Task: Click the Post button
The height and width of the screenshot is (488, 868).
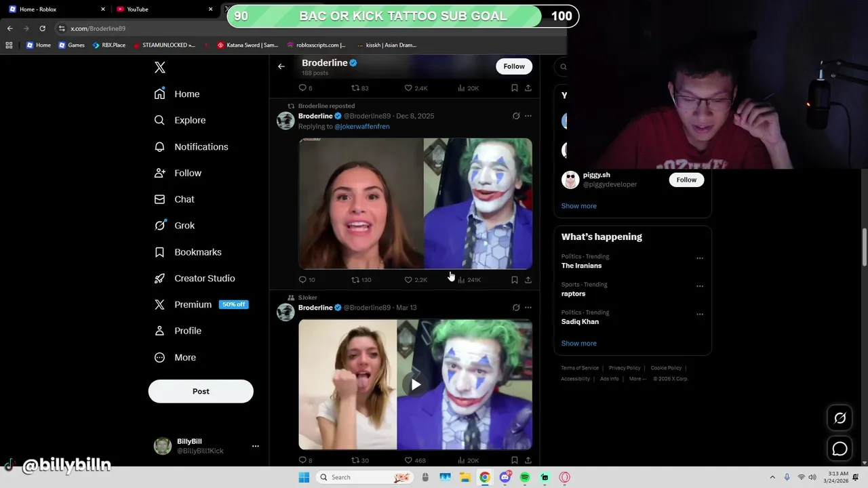Action: click(x=201, y=391)
